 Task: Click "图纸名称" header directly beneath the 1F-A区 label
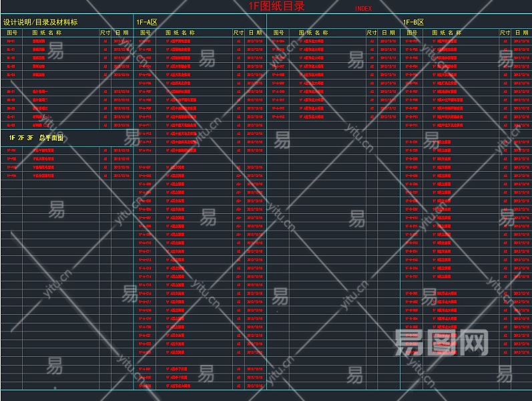click(x=180, y=33)
